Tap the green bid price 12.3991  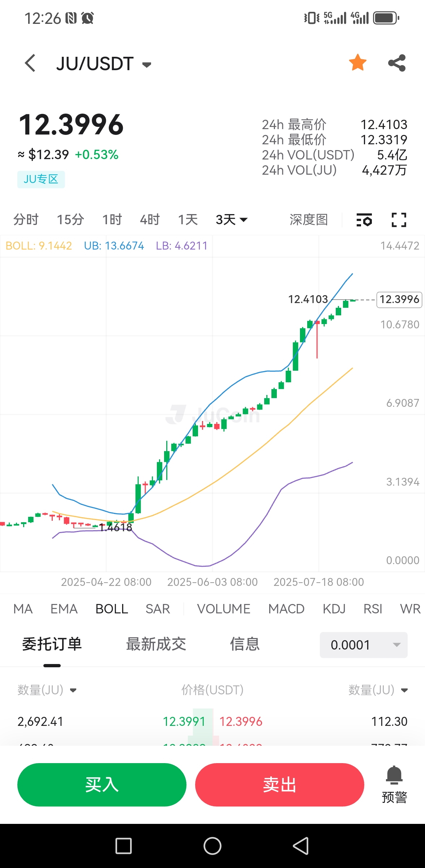pyautogui.click(x=184, y=722)
